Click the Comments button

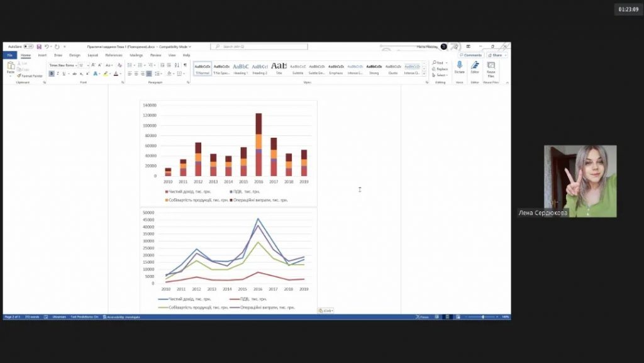click(470, 55)
